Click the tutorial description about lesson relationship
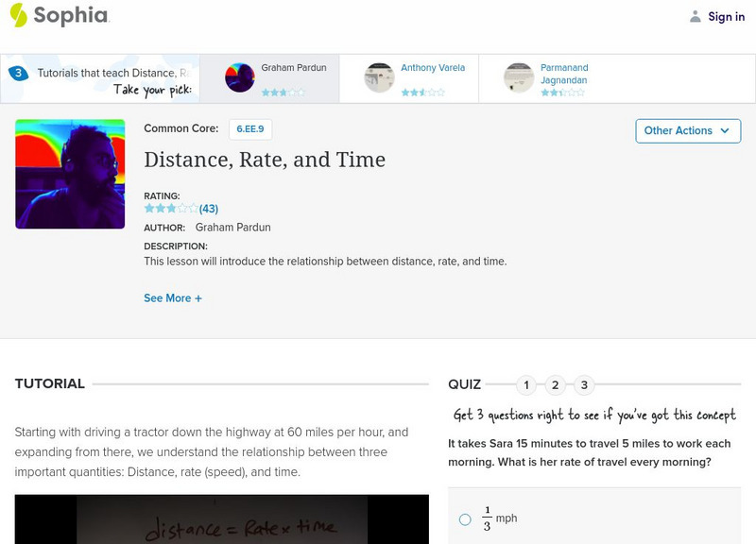The image size is (756, 544). coord(325,262)
